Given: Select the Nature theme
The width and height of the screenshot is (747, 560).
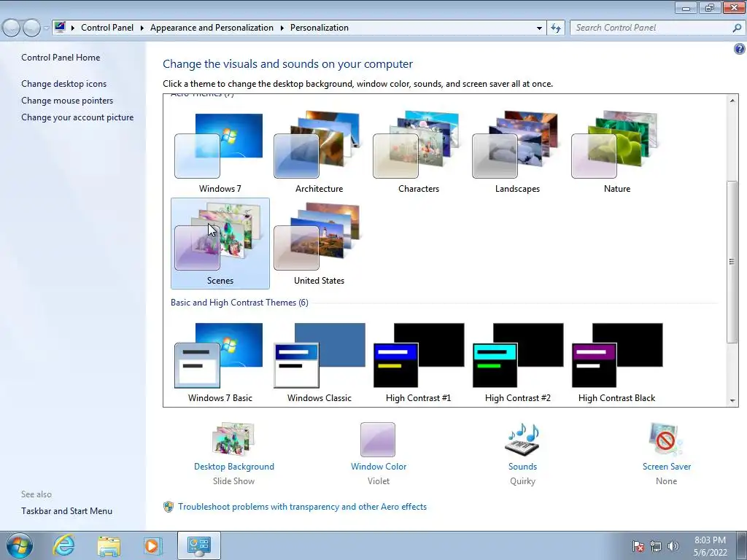Looking at the screenshot, I should pos(616,152).
